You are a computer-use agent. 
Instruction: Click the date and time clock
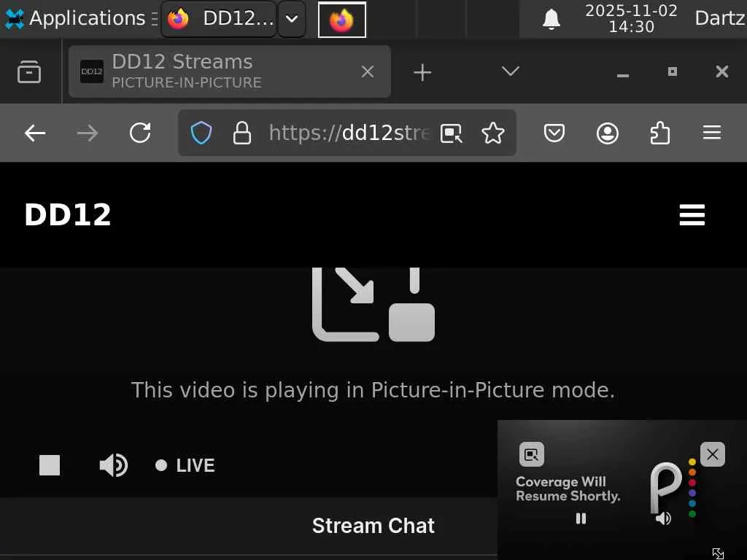coord(631,18)
